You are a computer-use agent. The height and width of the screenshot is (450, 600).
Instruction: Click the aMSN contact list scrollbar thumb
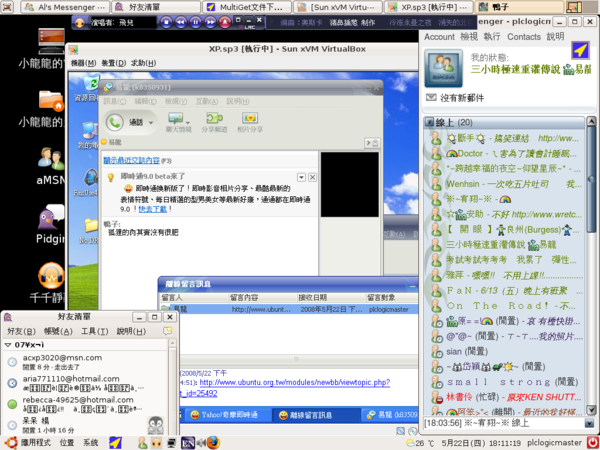point(591,179)
